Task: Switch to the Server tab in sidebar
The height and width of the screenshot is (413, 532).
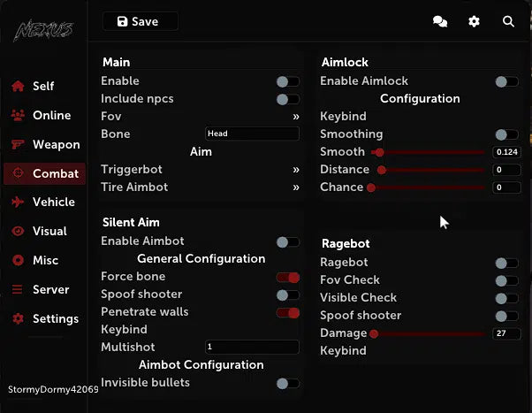Action: (50, 290)
